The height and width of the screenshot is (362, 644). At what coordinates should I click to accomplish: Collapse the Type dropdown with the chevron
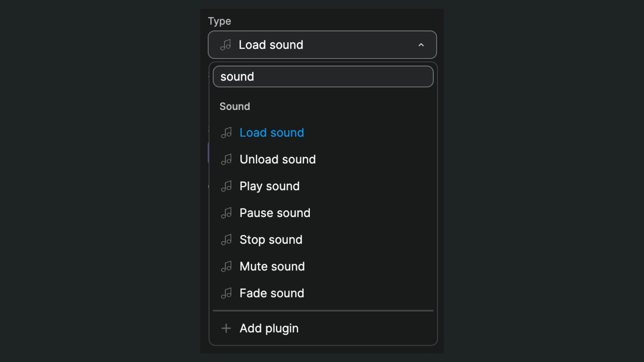click(x=421, y=45)
